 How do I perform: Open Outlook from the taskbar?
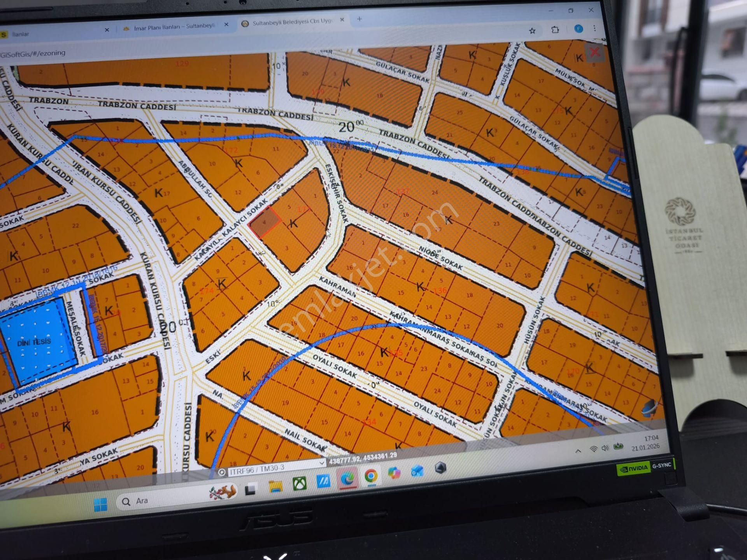[x=417, y=471]
